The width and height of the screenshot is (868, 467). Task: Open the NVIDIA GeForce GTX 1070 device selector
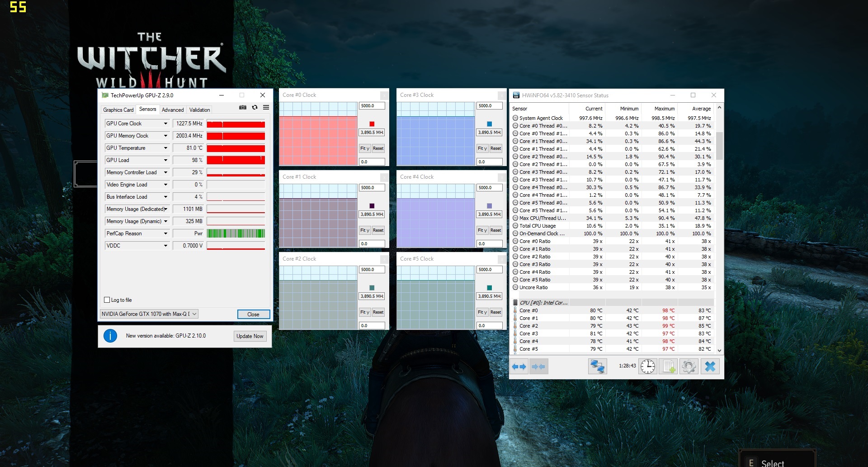coord(149,314)
